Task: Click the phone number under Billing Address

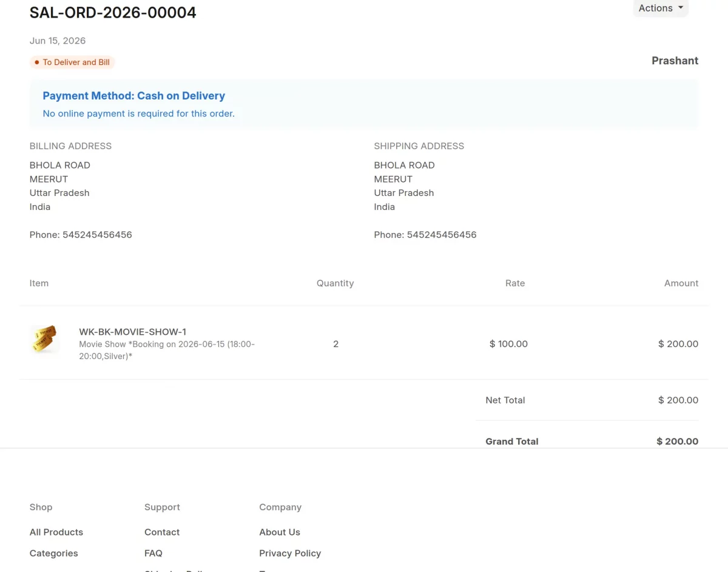Action: [x=81, y=235]
